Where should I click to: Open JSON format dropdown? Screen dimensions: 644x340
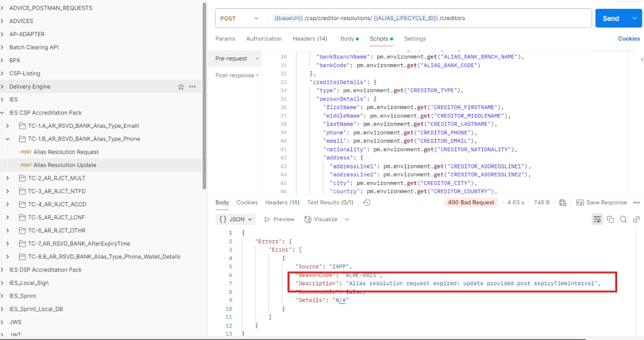point(236,219)
